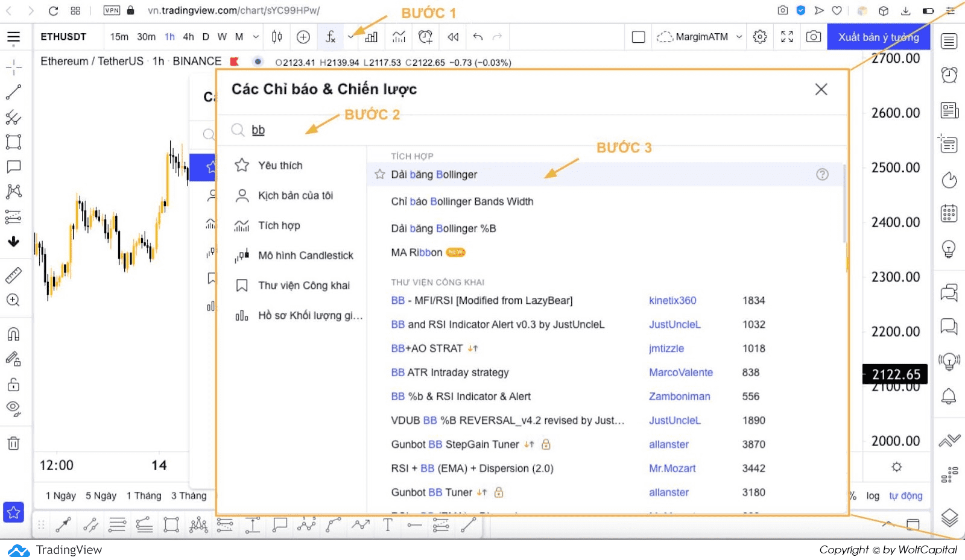Viewport: 965px width, 560px height.
Task: Open author link Zamboniman
Action: click(680, 396)
